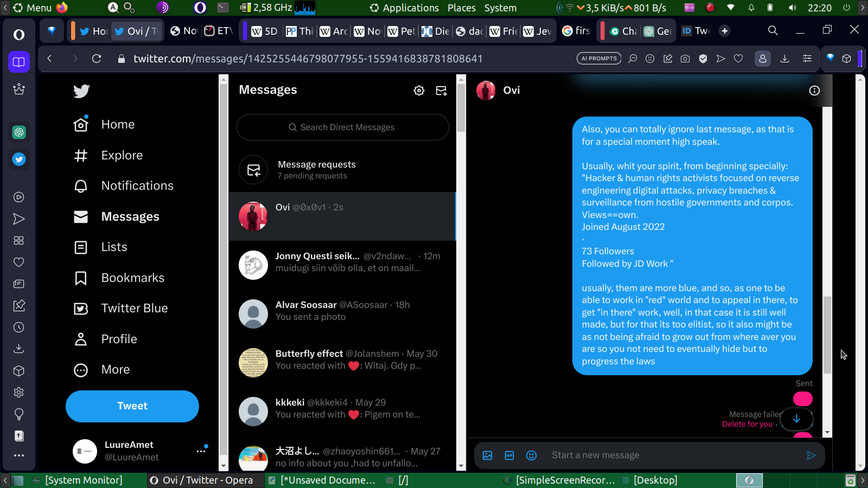Image resolution: width=868 pixels, height=488 pixels.
Task: Open History clock icon in Opera sidebar
Action: [x=19, y=328]
